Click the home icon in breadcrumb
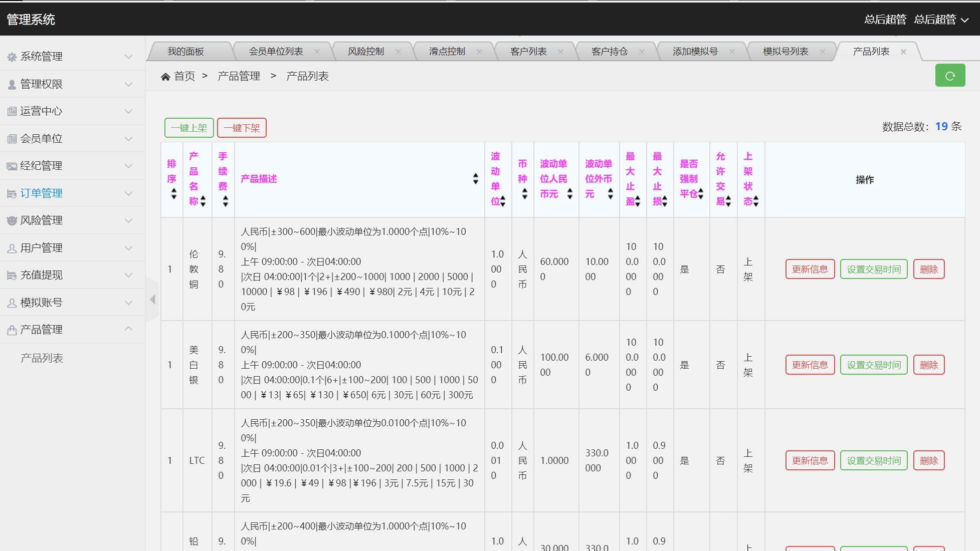 [x=165, y=77]
